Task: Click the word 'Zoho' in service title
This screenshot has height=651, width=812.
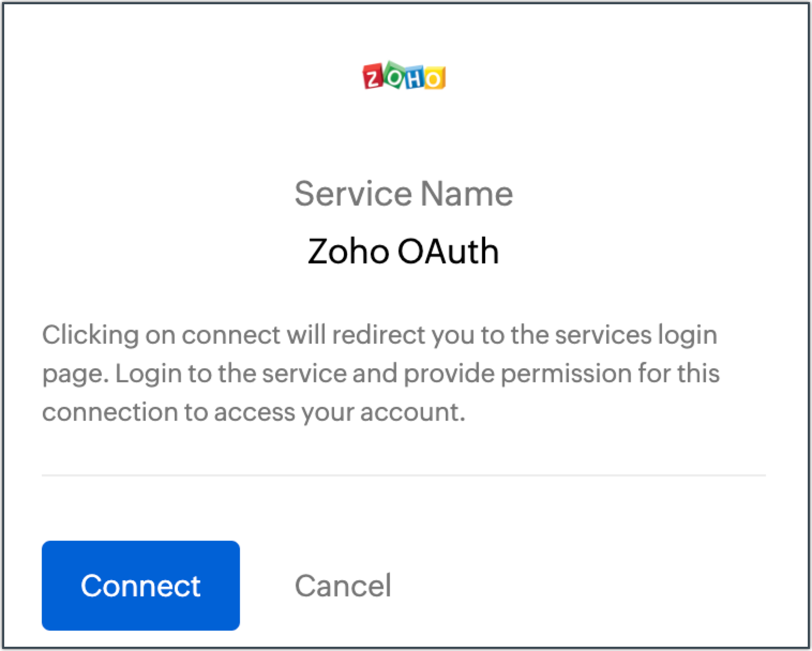Action: 348,251
